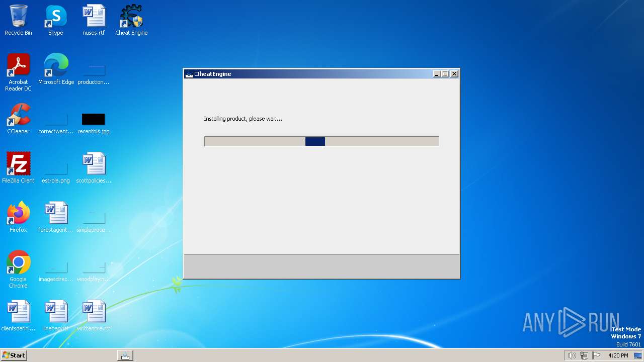This screenshot has width=644, height=362.
Task: Close the CheatEngine installer window
Action: point(454,74)
